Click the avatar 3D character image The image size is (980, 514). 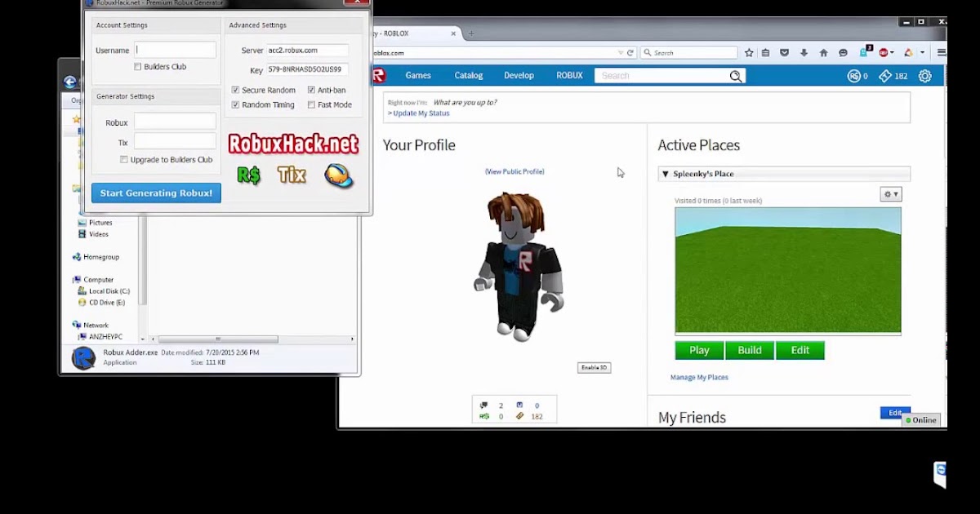coord(519,266)
